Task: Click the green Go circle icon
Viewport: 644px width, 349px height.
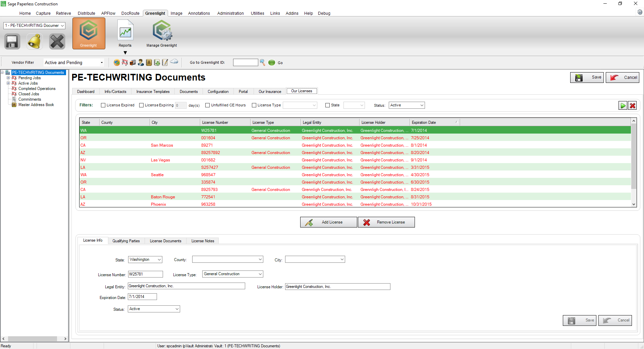Action: point(272,62)
